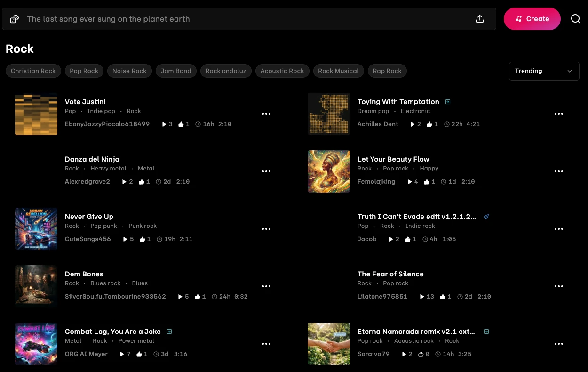Click the Combat Log cover thumbnail
Screen dimensions: 588x372
(x=36, y=344)
